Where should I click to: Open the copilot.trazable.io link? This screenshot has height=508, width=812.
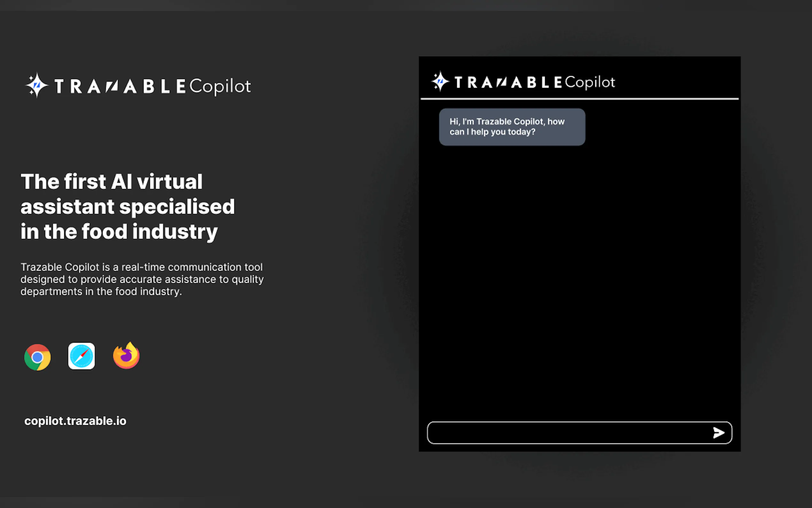click(x=75, y=421)
